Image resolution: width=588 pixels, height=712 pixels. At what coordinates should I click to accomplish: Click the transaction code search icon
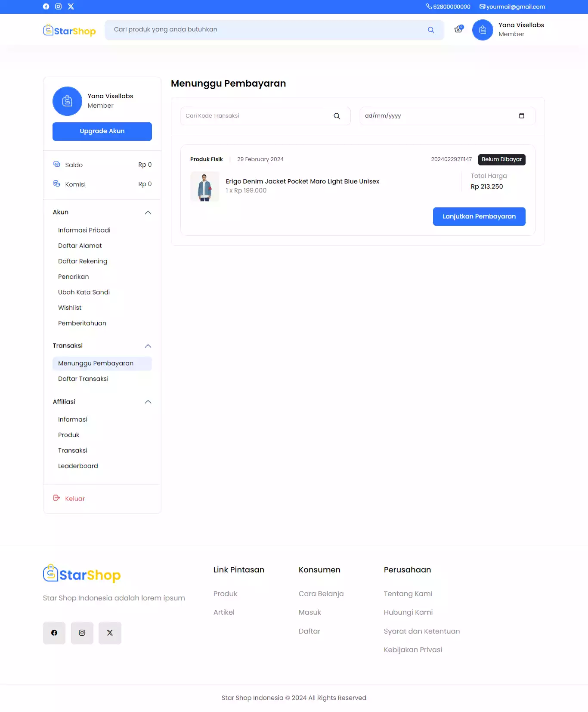(x=337, y=116)
